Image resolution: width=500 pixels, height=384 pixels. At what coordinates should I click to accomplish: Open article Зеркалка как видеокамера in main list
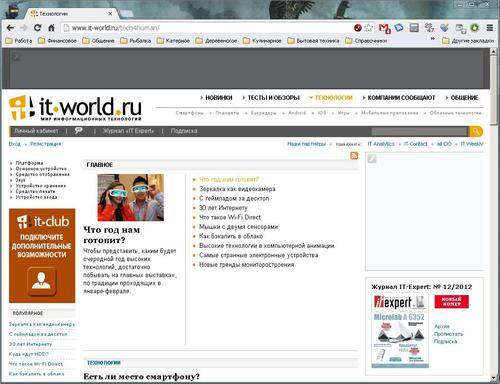(x=237, y=189)
